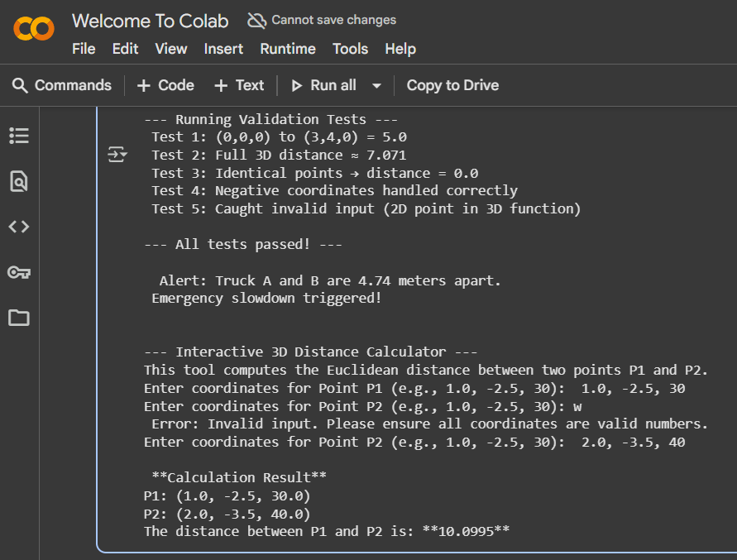Screen dimensions: 737x560
Task: Expand the Run all dropdown arrow
Action: point(376,85)
